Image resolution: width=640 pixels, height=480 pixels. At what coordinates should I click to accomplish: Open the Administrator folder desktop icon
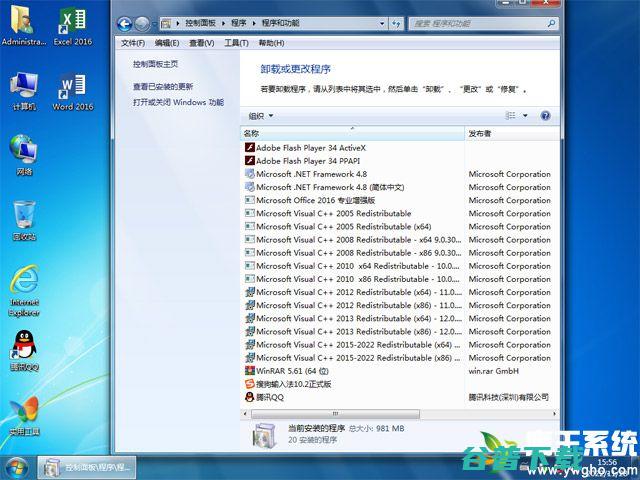(x=22, y=24)
